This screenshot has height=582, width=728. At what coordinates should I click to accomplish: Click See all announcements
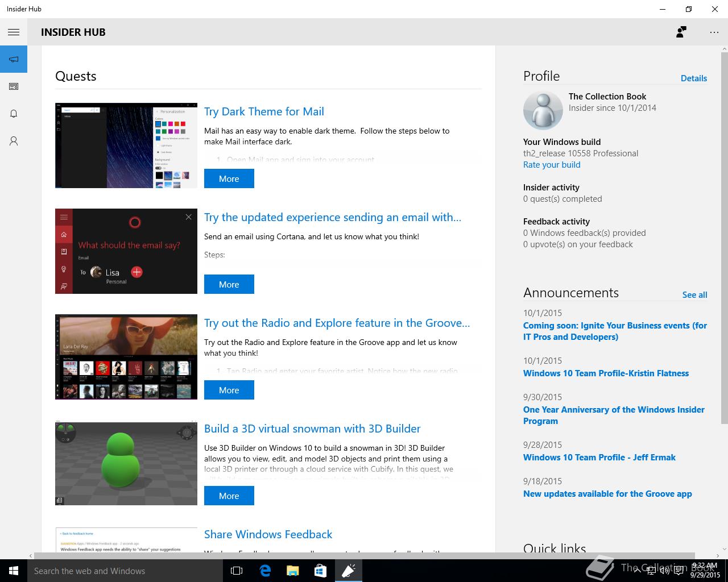coord(694,295)
